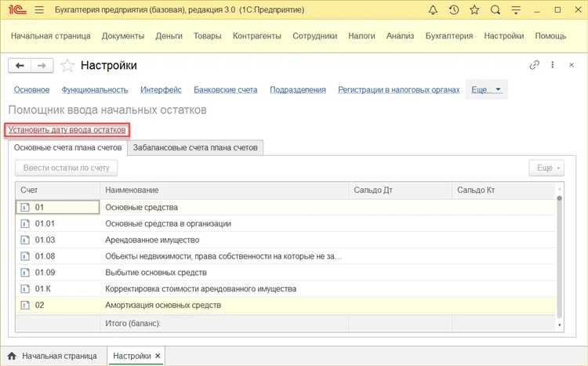Follow the Основное link
This screenshot has width=588, height=366.
[x=32, y=90]
